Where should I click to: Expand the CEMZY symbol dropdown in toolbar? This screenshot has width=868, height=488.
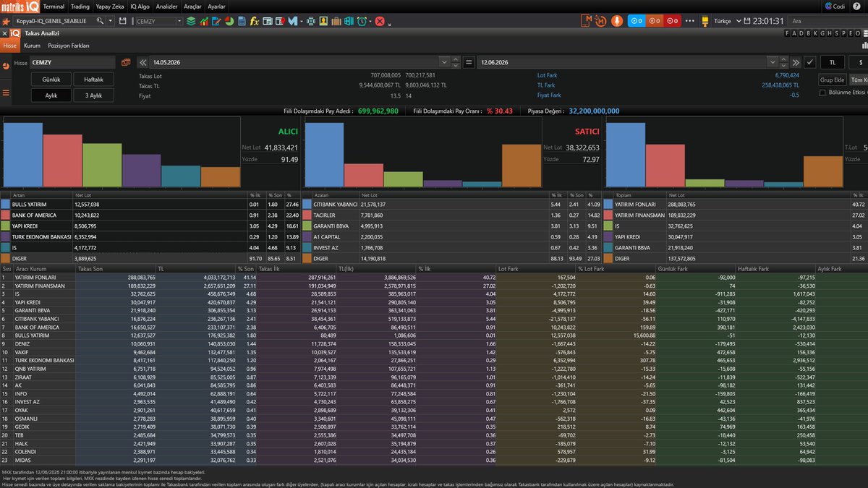[180, 22]
